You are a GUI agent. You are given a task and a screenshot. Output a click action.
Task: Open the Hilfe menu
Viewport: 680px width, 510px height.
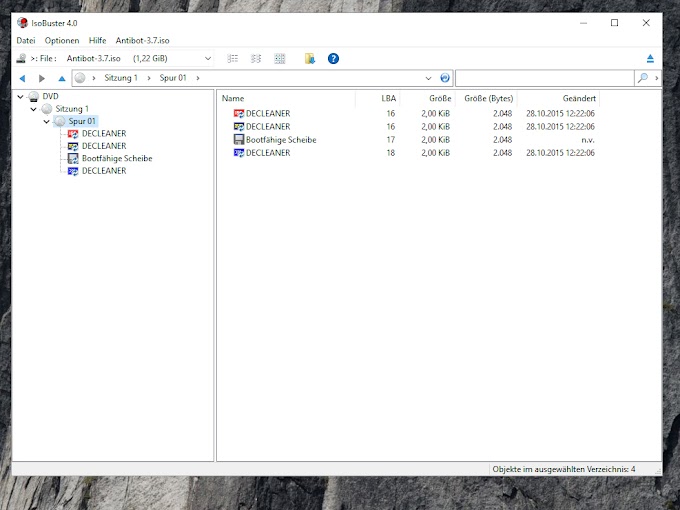(x=98, y=40)
